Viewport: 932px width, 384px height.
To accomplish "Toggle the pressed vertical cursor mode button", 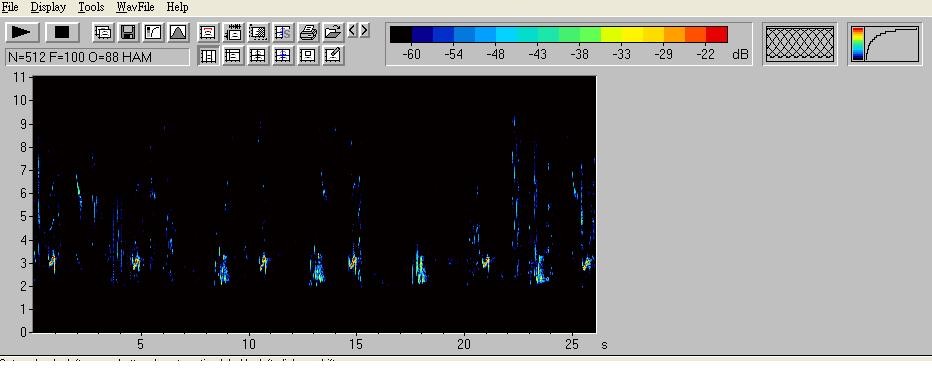I will (x=208, y=55).
